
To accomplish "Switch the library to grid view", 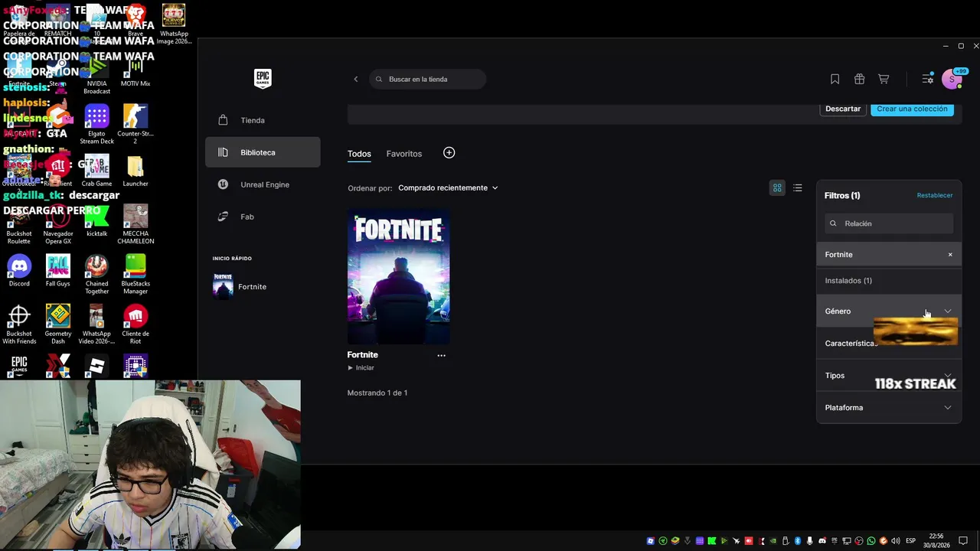I will [x=777, y=188].
